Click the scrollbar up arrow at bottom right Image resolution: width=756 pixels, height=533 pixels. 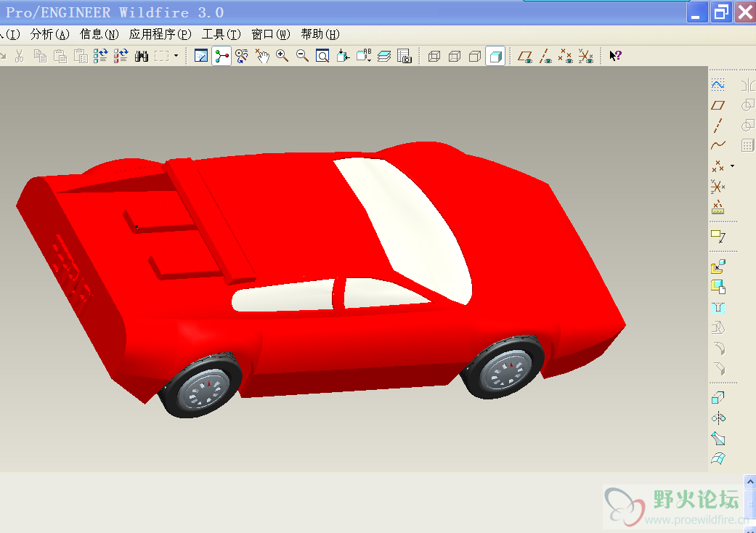tap(749, 481)
